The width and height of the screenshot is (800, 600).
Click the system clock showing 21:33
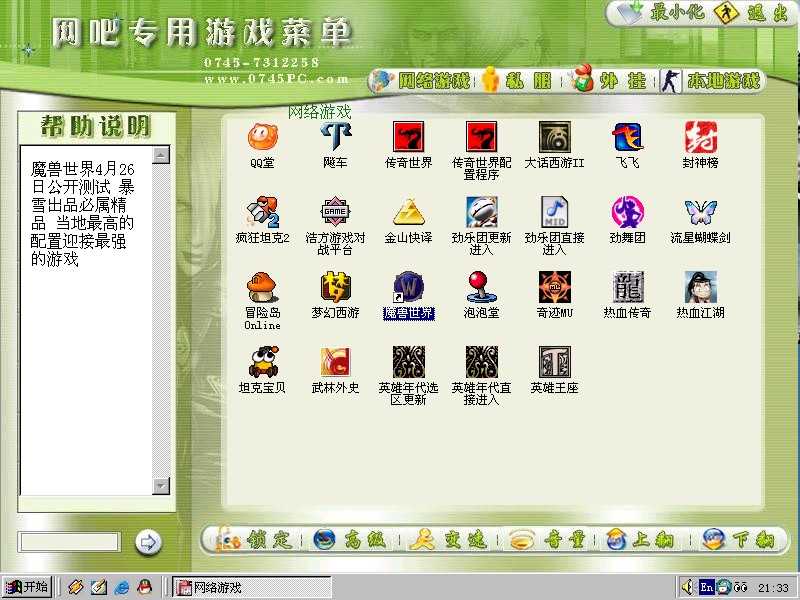pyautogui.click(x=773, y=588)
